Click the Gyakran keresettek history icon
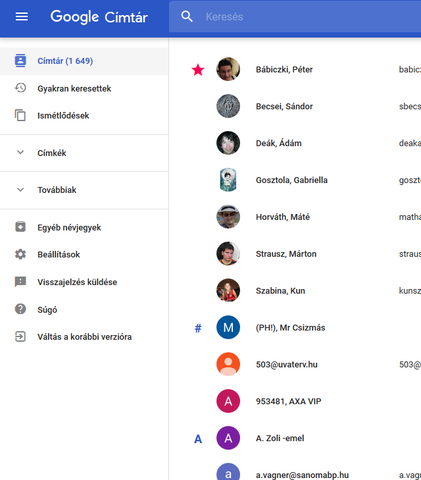 20,88
